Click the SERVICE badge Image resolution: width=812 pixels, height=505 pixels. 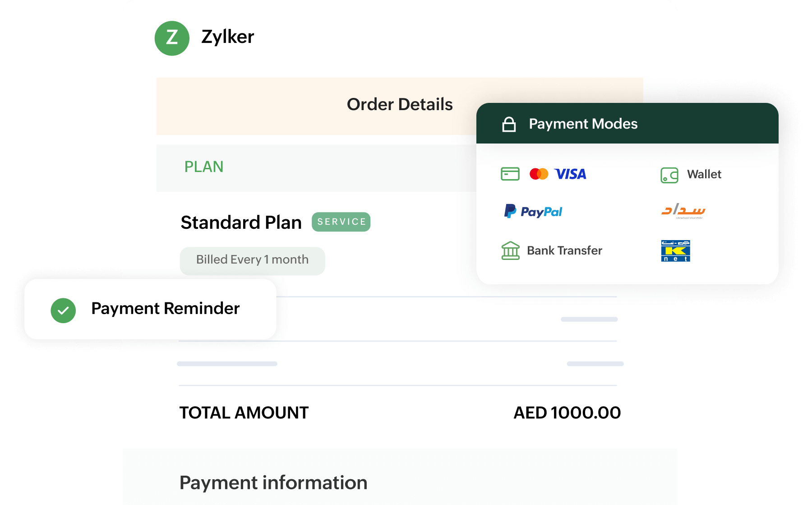[x=341, y=222]
